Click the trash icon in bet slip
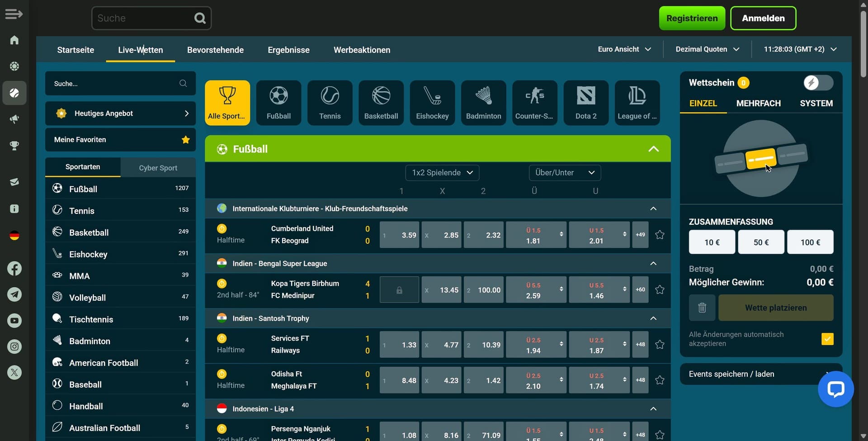868x441 pixels. pyautogui.click(x=702, y=308)
